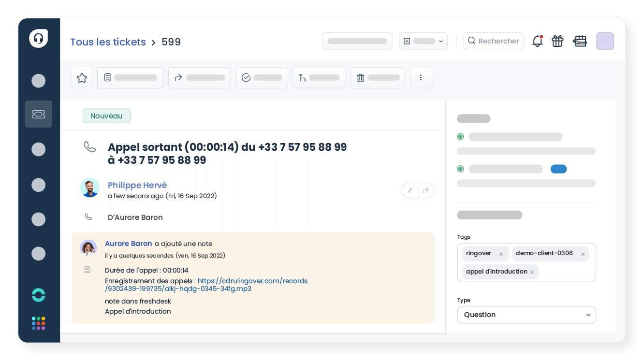Screen dimensions: 644x361
Task: Select the Tickets icon in the left sidebar
Action: click(38, 114)
